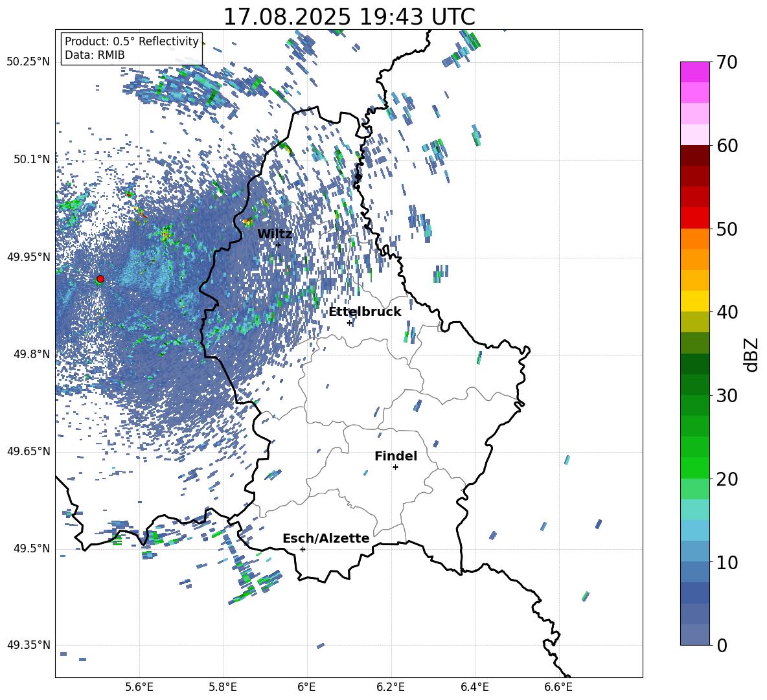Click the red radar location dot
This screenshot has height=700, width=767.
tap(100, 279)
